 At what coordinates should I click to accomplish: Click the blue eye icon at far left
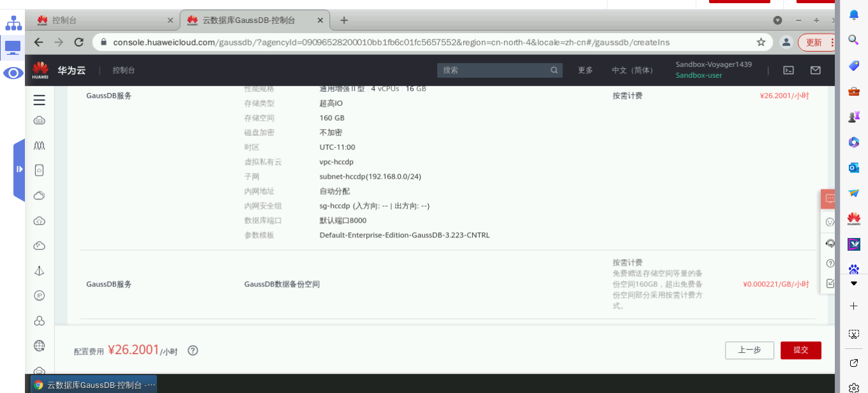pyautogui.click(x=13, y=73)
